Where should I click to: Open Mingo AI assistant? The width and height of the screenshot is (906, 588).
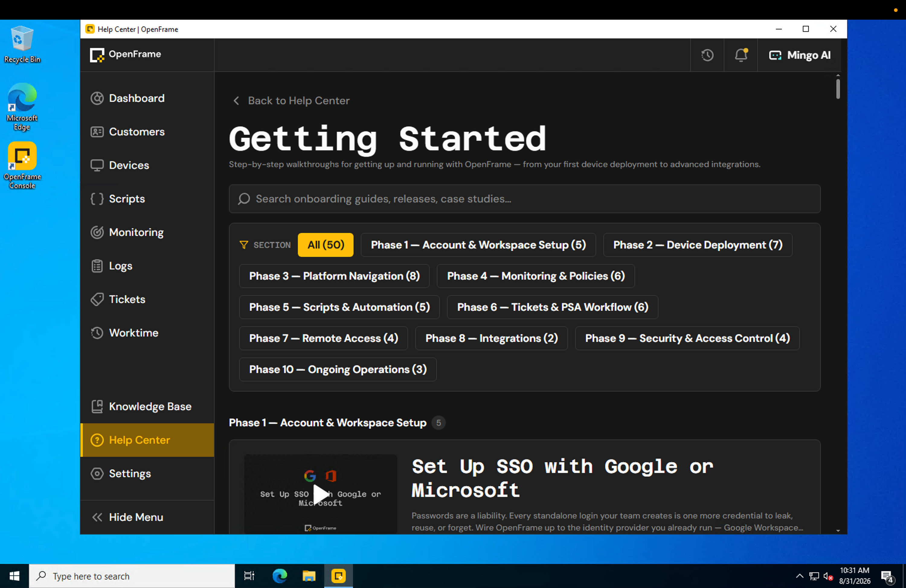tap(799, 55)
